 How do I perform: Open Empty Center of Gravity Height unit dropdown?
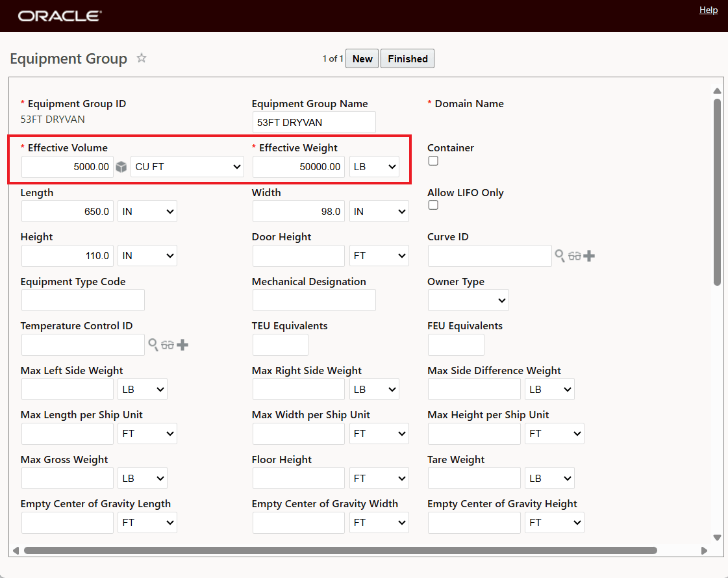pyautogui.click(x=555, y=523)
